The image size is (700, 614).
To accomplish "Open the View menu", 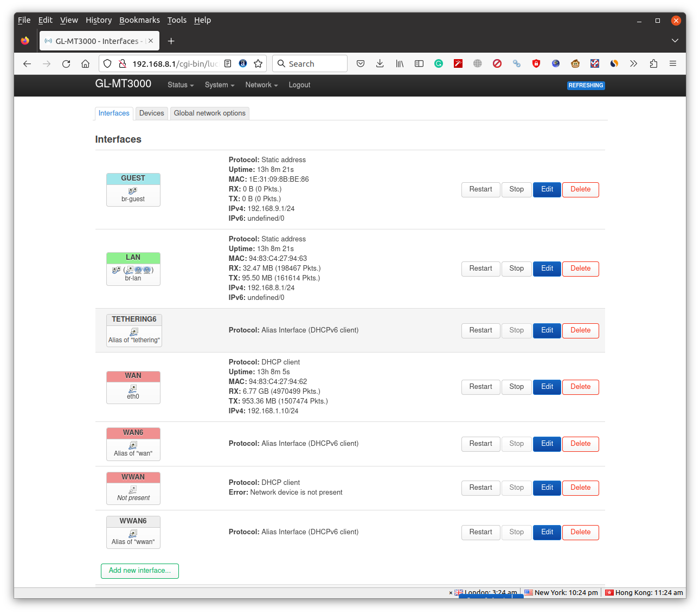I will pos(69,20).
